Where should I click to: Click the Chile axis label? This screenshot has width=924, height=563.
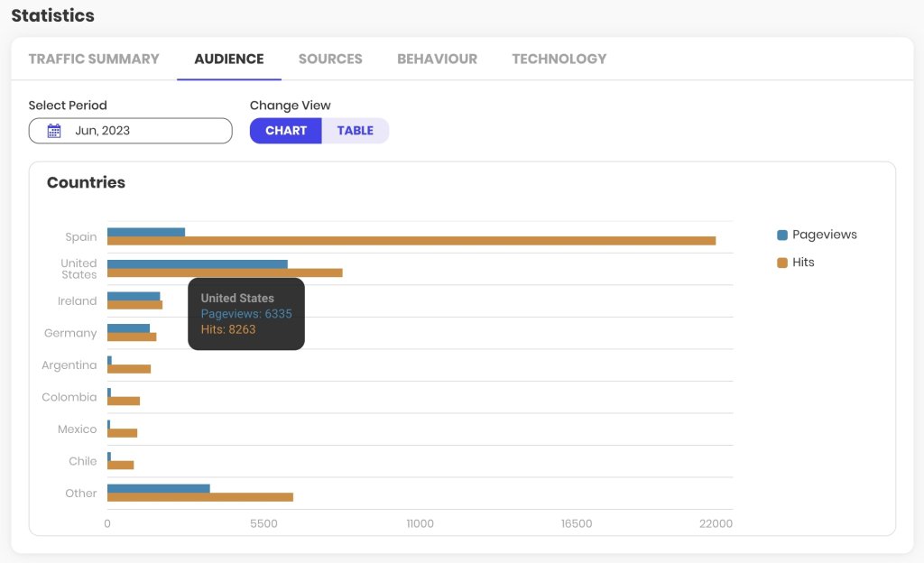(82, 461)
